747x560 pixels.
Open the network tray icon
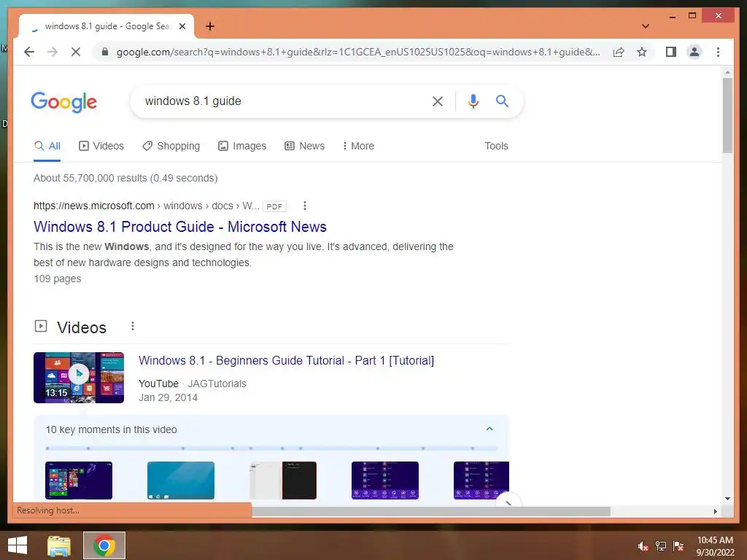[661, 546]
